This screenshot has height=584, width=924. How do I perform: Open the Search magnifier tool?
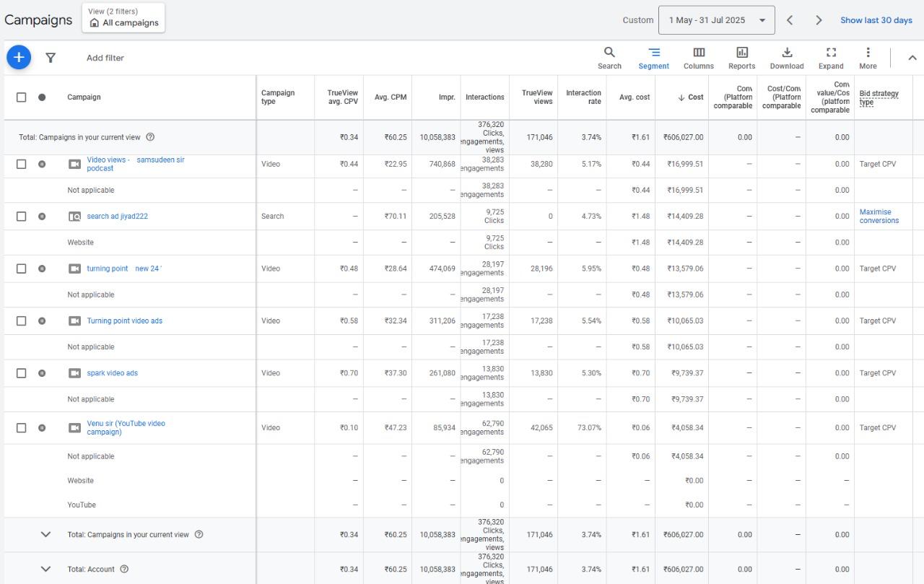[x=609, y=58]
